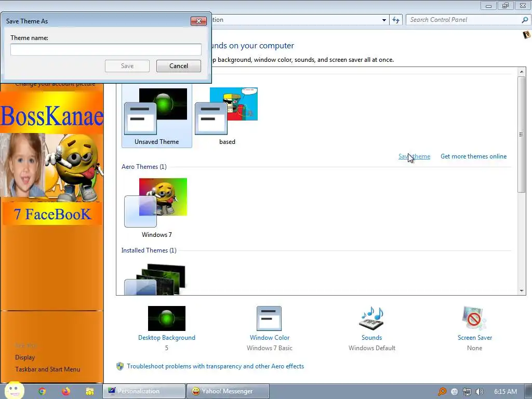
Task: Click the Installed Themes (1) heading
Action: point(149,250)
